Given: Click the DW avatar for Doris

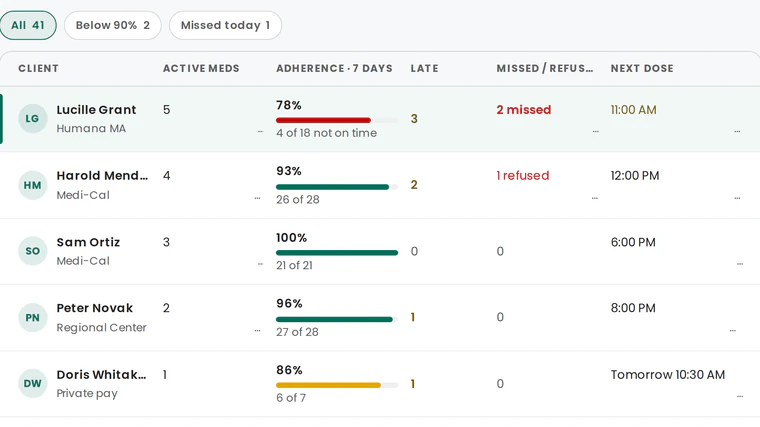Looking at the screenshot, I should point(32,383).
